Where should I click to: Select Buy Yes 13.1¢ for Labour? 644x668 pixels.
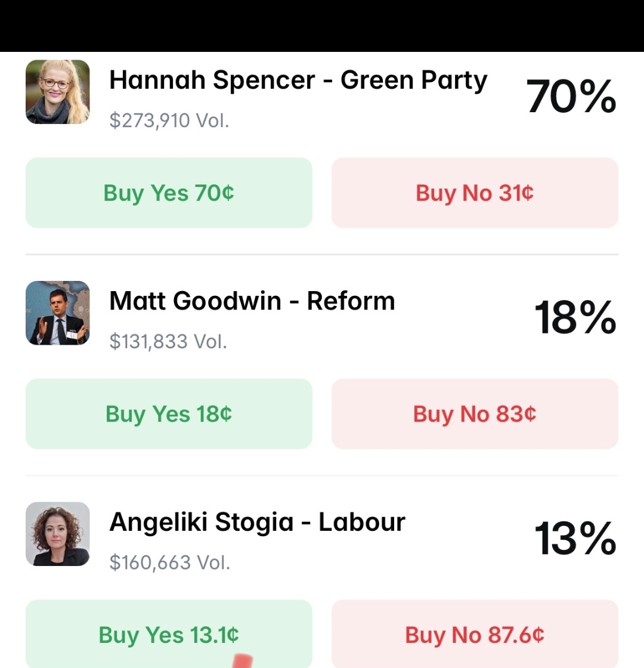coord(169,635)
